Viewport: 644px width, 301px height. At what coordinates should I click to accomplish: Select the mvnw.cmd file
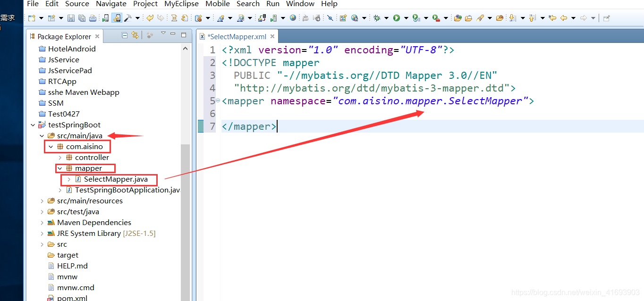tap(76, 288)
